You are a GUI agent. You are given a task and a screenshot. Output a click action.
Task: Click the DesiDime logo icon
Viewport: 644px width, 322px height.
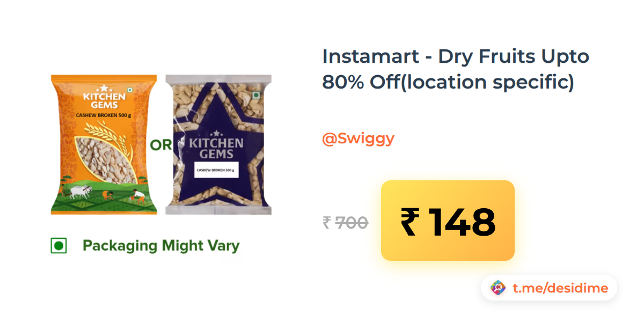498,288
